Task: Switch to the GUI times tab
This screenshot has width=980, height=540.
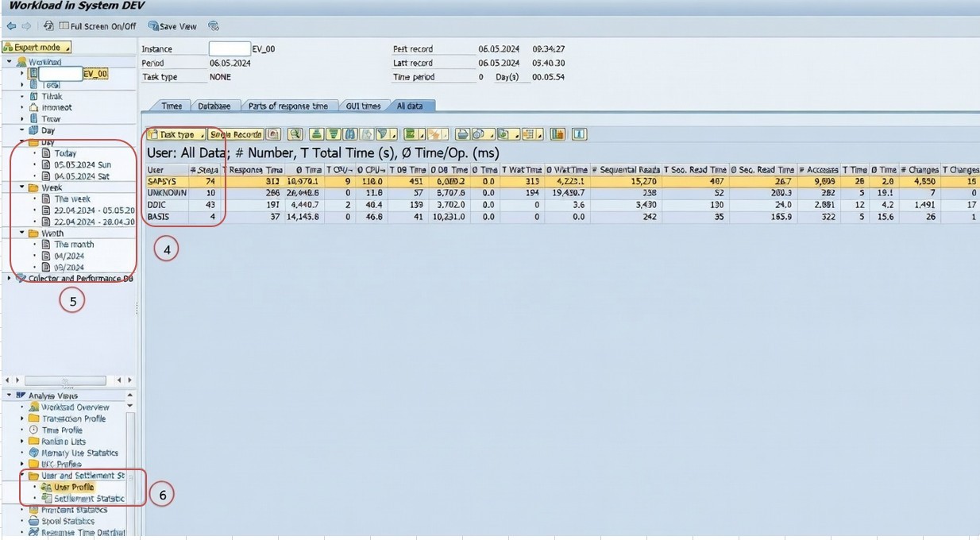Action: pyautogui.click(x=363, y=106)
